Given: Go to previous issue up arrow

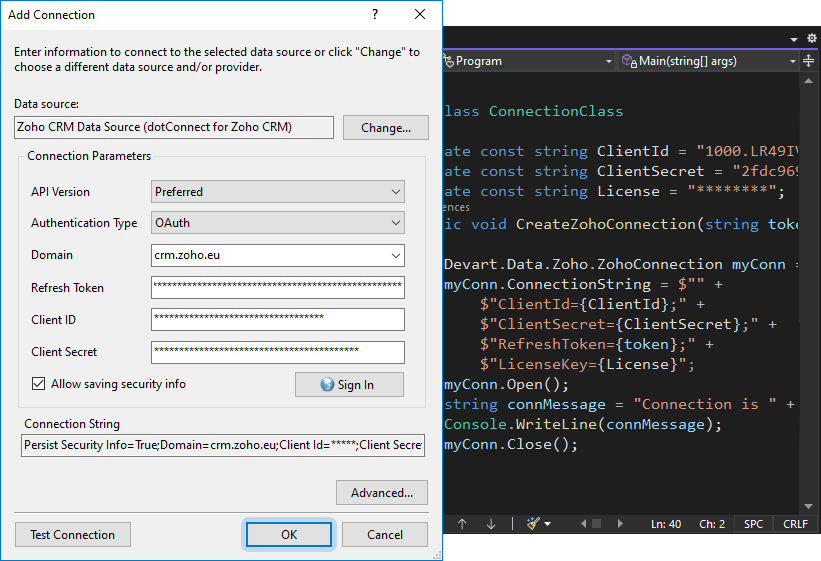Looking at the screenshot, I should (x=462, y=524).
